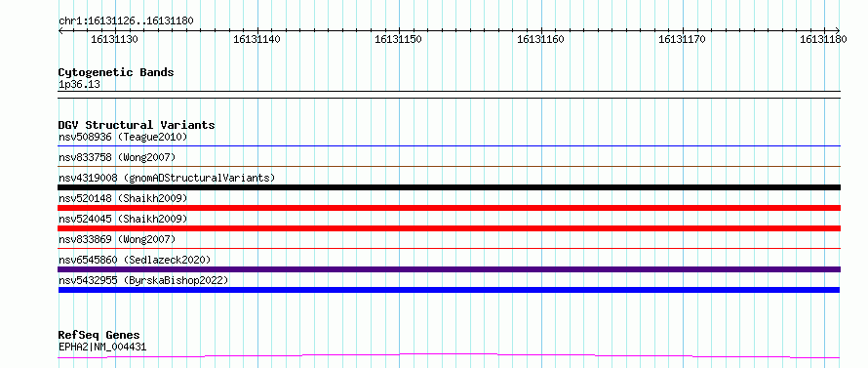Select the 1p36.13 band label
Viewport: 868px width, 368px height.
(x=79, y=85)
